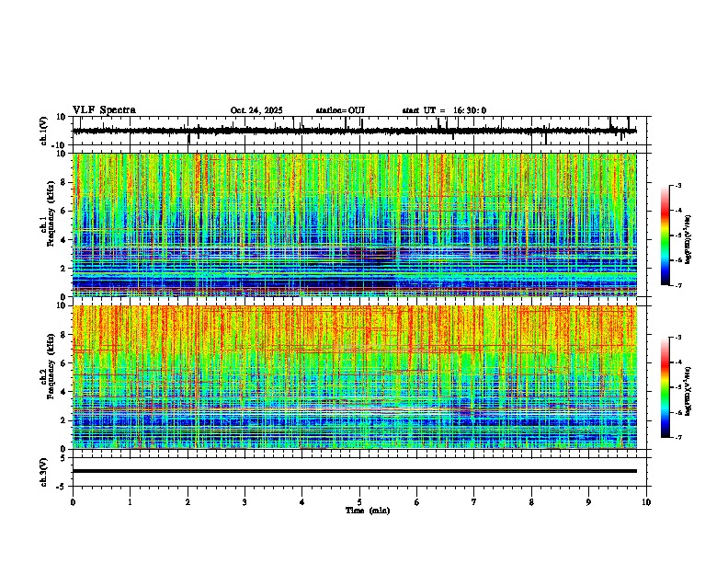Click time axis tick label "8"
This screenshot has width=728, height=563.
[x=531, y=502]
